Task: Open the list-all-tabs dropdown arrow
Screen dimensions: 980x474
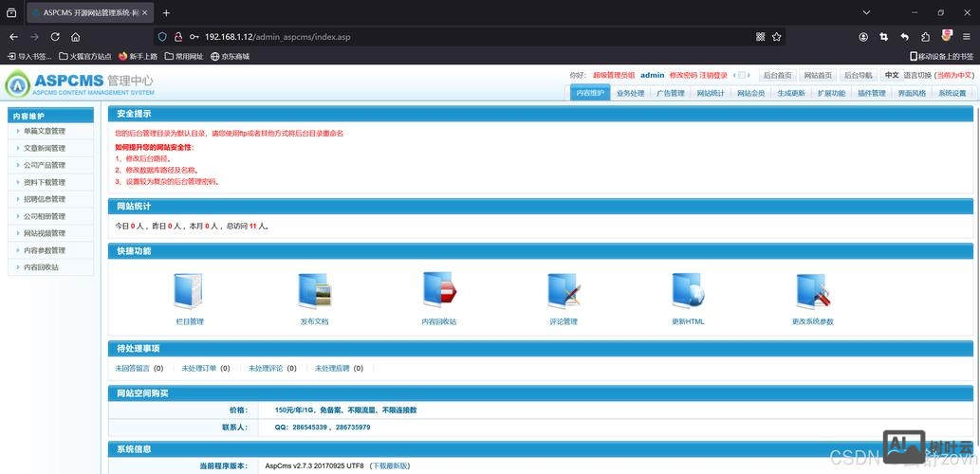Action: pos(866,12)
